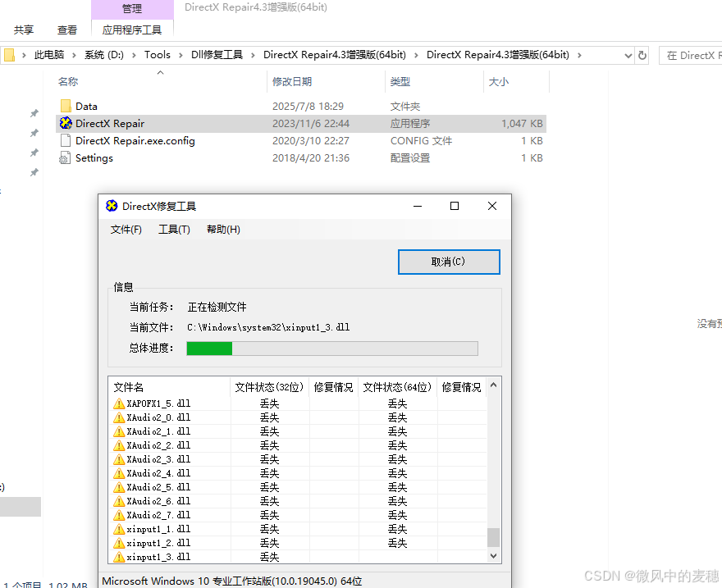Expand the chevron at the end of the address path
The image size is (722, 588).
[x=579, y=55]
